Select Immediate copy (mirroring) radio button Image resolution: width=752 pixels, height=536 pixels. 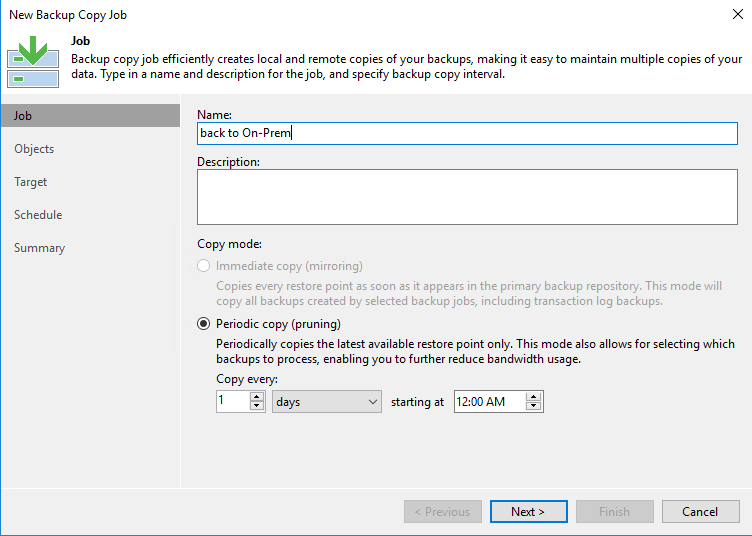click(204, 266)
